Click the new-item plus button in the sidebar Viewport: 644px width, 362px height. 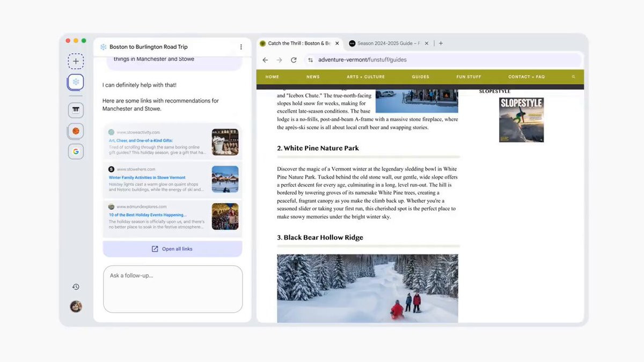point(76,61)
